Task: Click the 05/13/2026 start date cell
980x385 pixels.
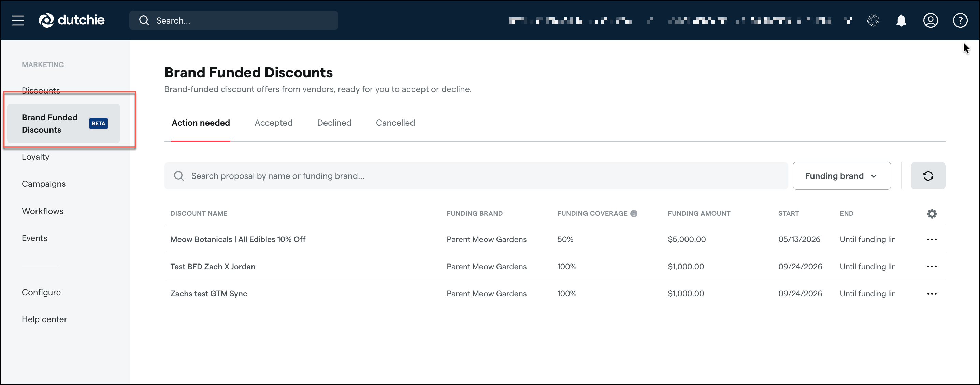Action: point(799,240)
